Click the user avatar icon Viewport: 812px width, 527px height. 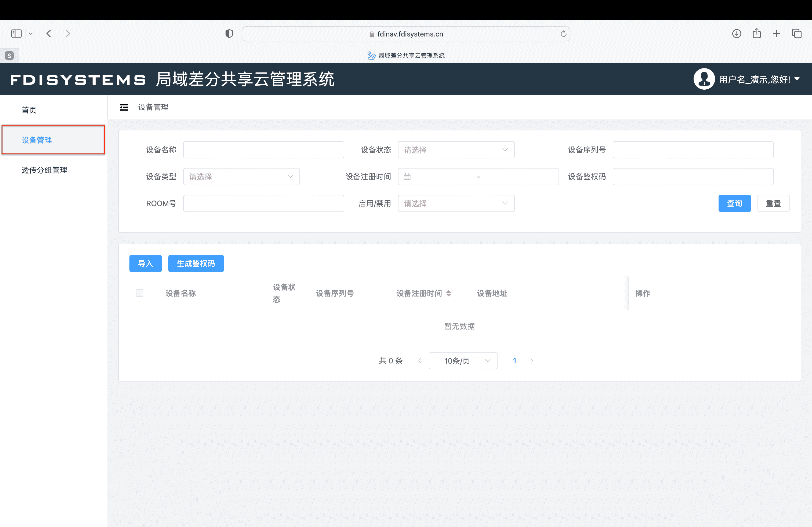[704, 79]
